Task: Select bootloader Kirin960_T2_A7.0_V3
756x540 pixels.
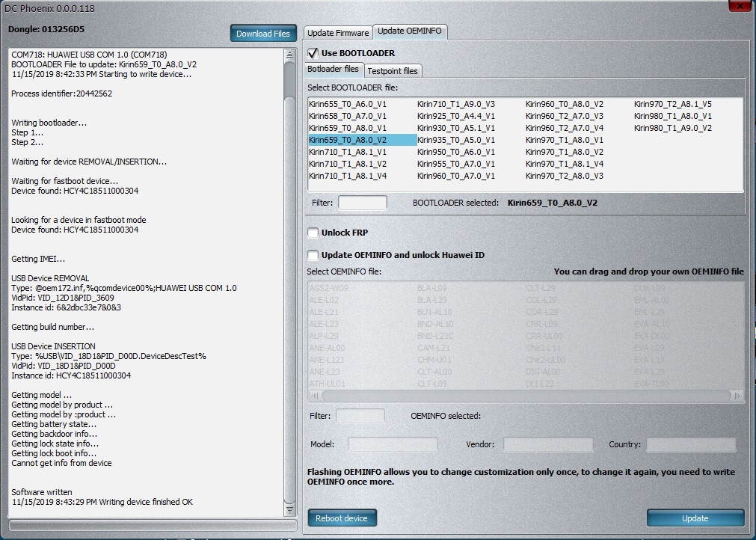Action: point(565,116)
